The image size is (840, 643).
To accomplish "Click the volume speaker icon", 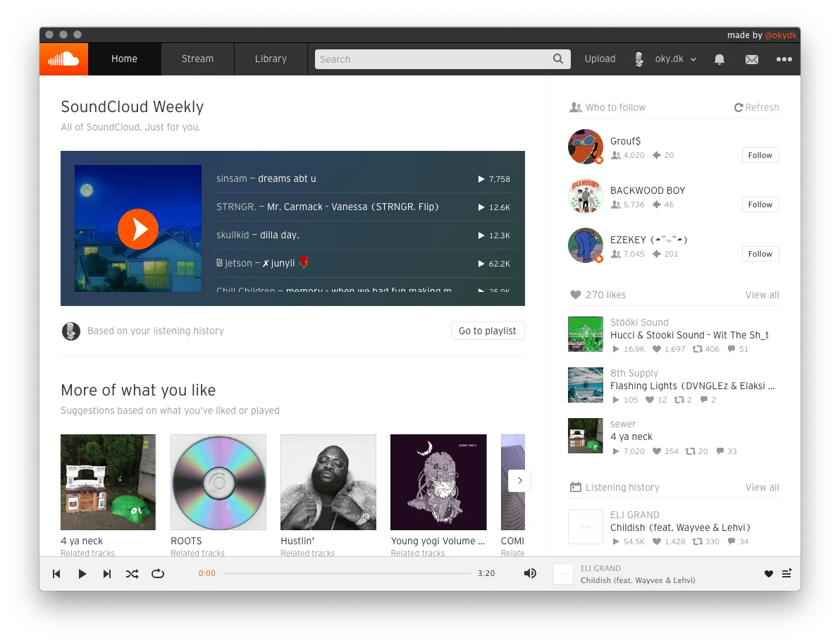I will point(530,573).
